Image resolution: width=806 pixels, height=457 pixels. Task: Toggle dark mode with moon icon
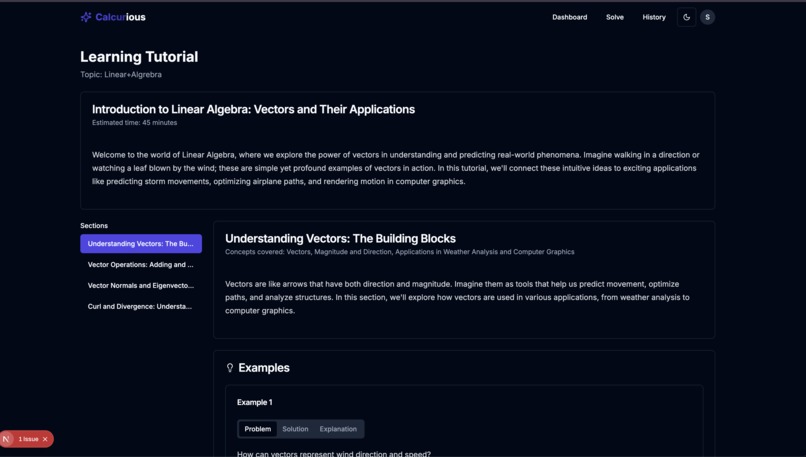pyautogui.click(x=686, y=17)
